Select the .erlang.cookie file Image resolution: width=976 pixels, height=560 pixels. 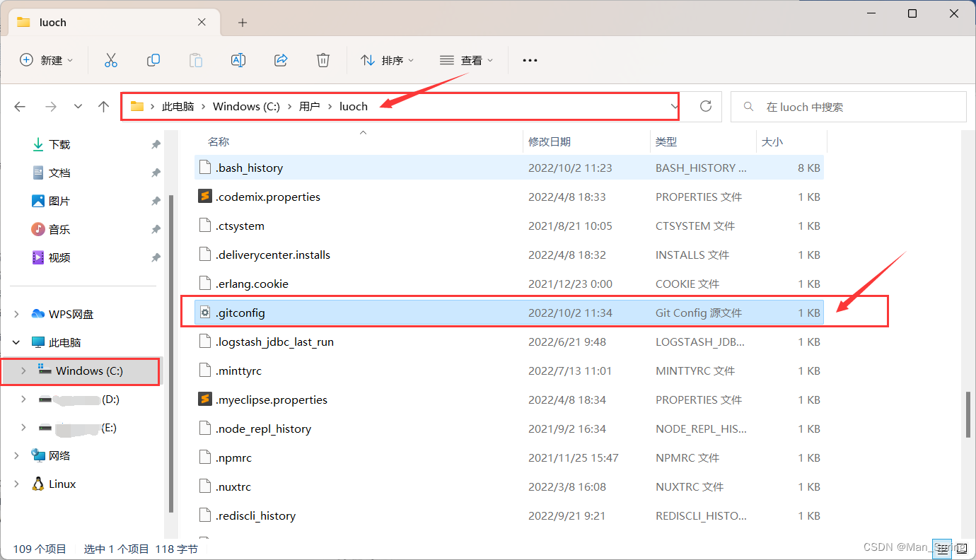[509, 284]
